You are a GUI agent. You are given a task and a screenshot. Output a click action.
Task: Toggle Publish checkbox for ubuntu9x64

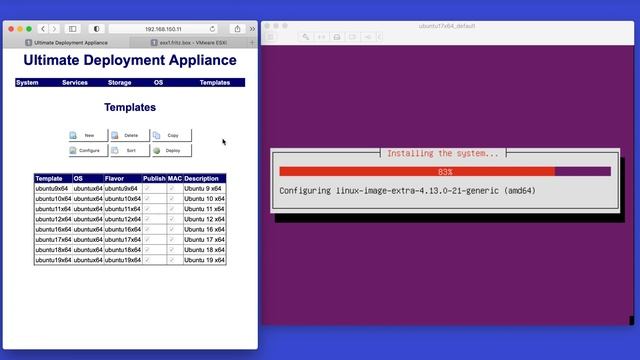(x=147, y=188)
